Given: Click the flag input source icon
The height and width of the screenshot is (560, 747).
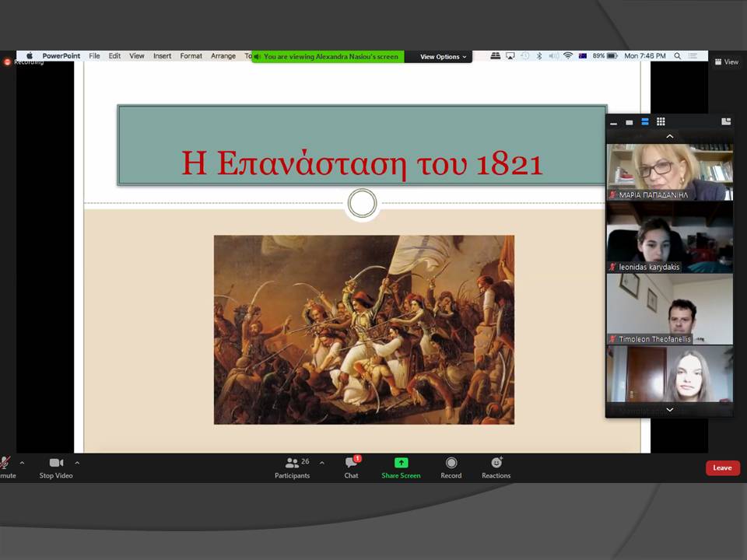Looking at the screenshot, I should click(x=582, y=56).
